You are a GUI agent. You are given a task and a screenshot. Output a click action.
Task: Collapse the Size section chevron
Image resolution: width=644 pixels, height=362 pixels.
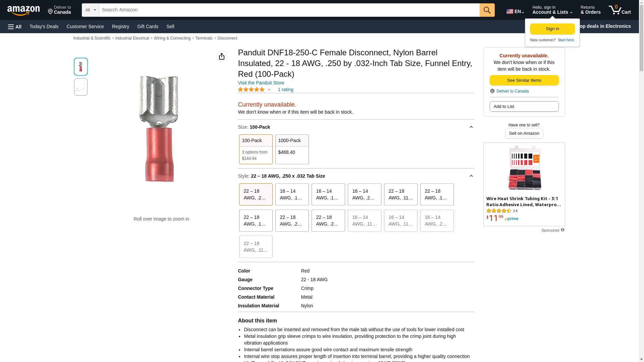(x=471, y=127)
